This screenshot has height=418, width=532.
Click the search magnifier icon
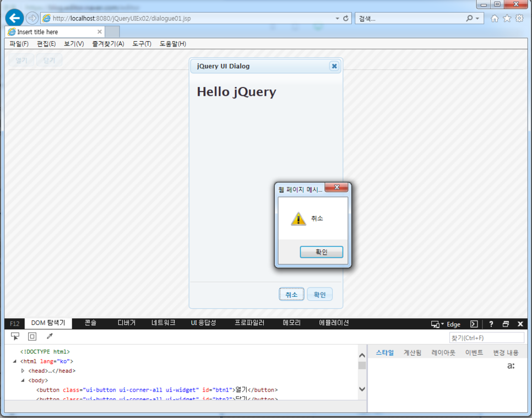469,18
